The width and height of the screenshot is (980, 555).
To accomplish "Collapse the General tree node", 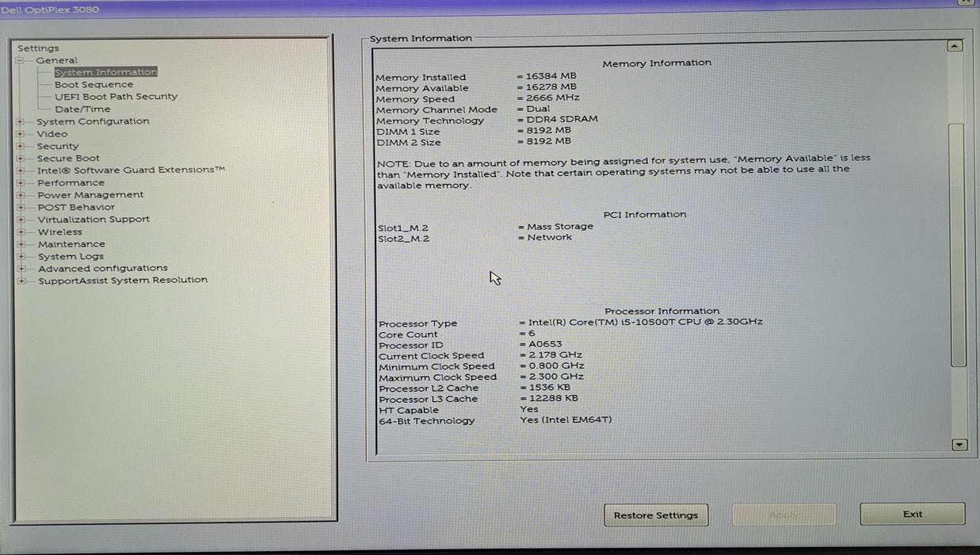I will (x=20, y=60).
